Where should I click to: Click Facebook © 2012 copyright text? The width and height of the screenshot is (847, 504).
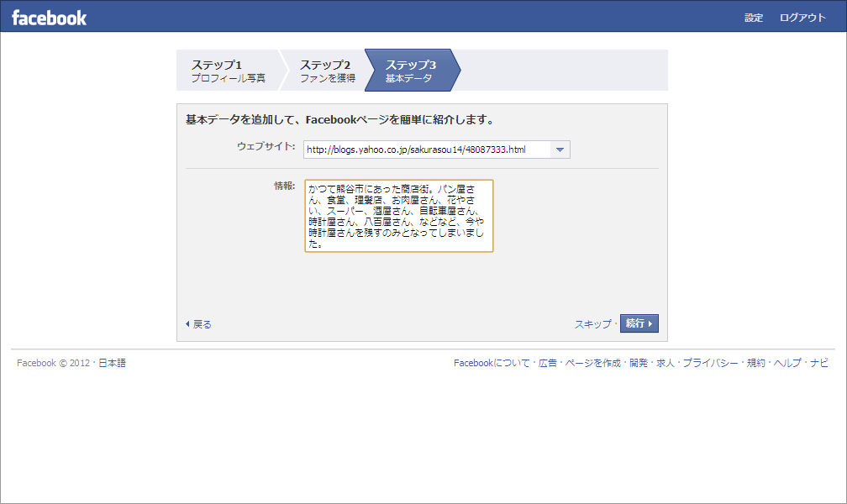click(54, 363)
